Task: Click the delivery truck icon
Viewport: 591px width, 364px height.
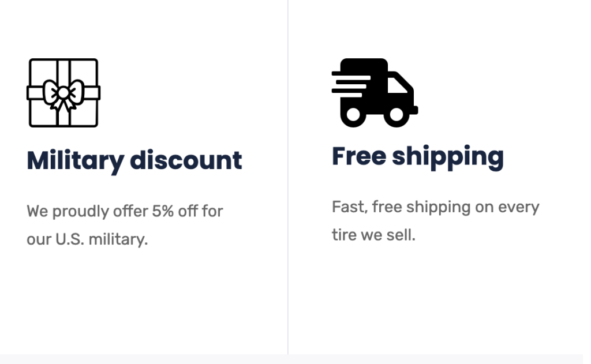Action: click(375, 93)
